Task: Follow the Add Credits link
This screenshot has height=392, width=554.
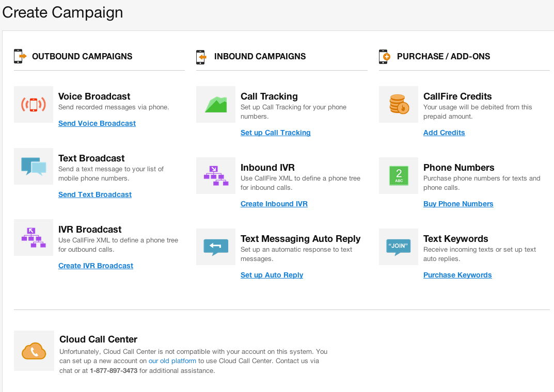Action: click(444, 133)
